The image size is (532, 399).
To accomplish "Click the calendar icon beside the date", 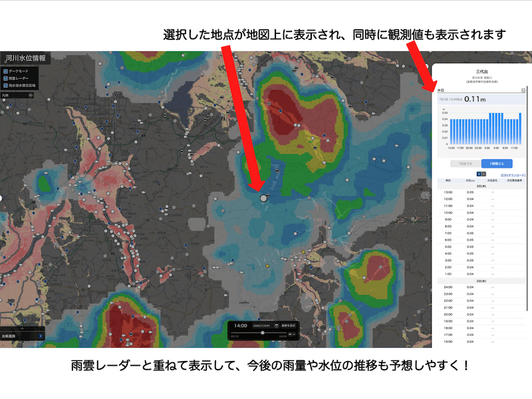I will point(276,326).
